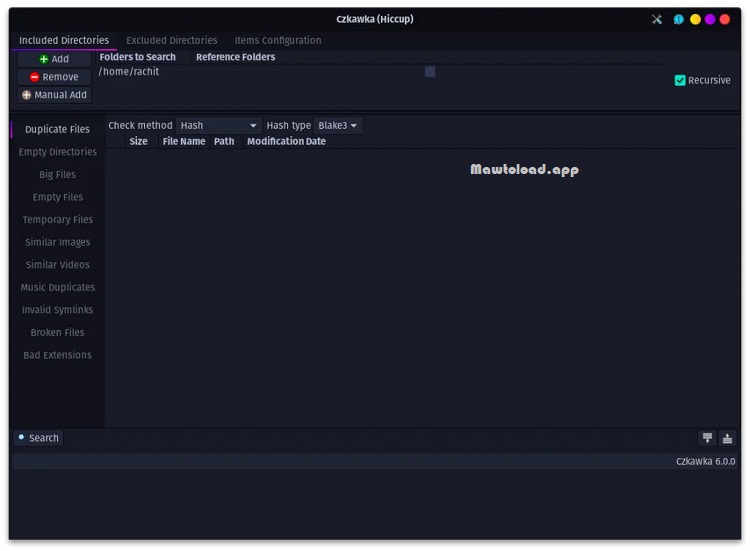750x551 pixels.
Task: Check reference folder box for /home/rachit
Action: [430, 72]
